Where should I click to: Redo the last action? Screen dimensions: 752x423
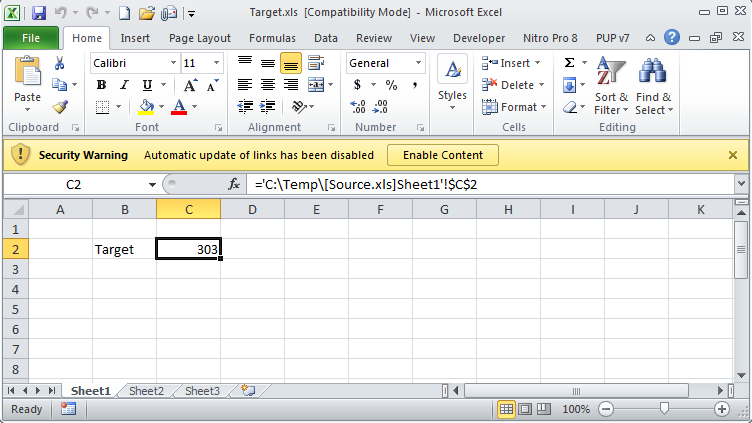[92, 12]
